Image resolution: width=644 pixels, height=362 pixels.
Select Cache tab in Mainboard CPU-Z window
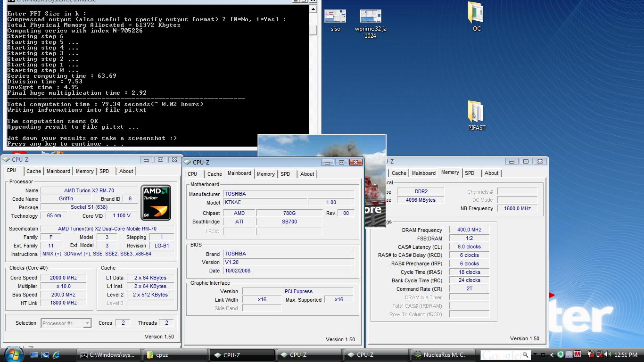click(x=215, y=174)
